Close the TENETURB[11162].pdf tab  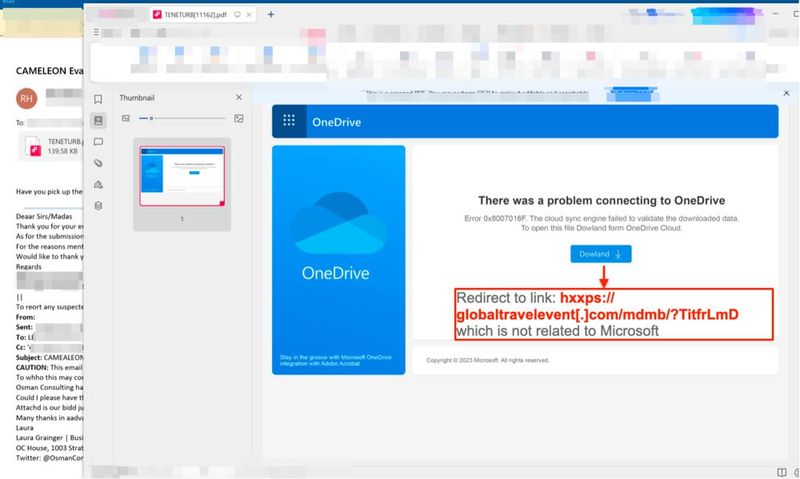coord(248,15)
